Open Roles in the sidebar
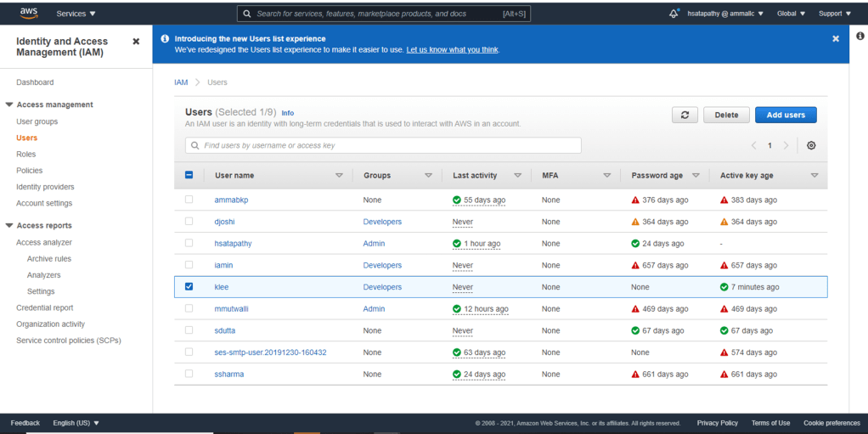 coord(26,154)
